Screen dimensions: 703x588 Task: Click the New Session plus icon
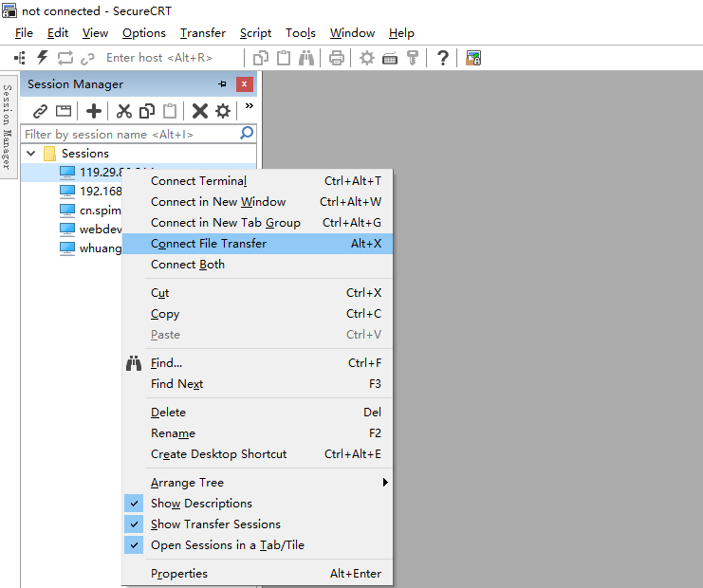pos(94,111)
